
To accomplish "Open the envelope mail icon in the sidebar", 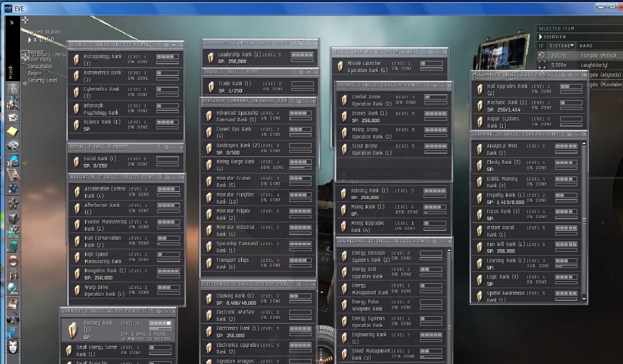I will [13, 117].
